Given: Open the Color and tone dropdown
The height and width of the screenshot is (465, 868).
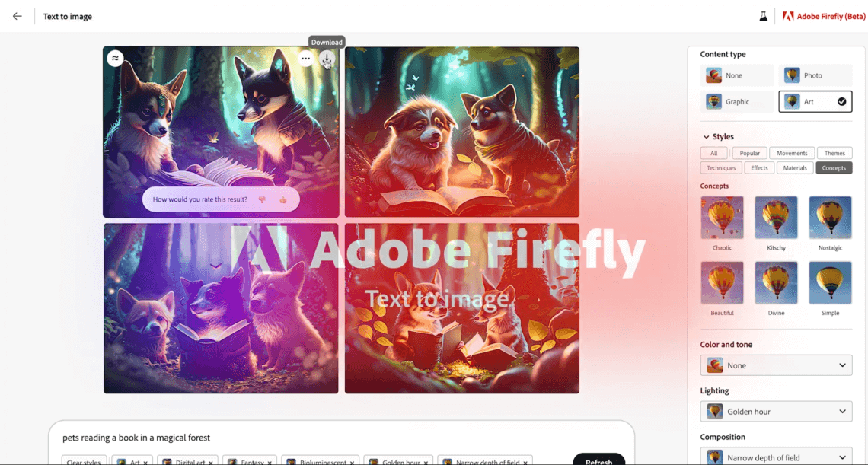Looking at the screenshot, I should click(x=776, y=365).
